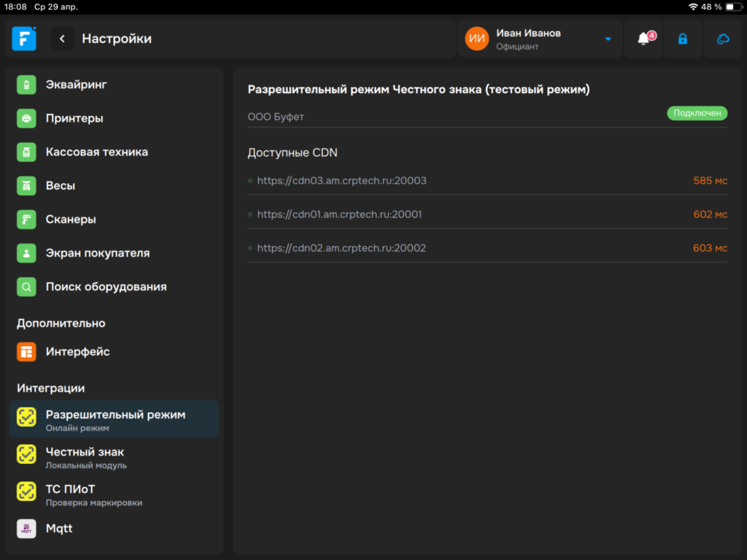747x560 pixels.
Task: Click the Принтеры printer icon
Action: pos(26,118)
